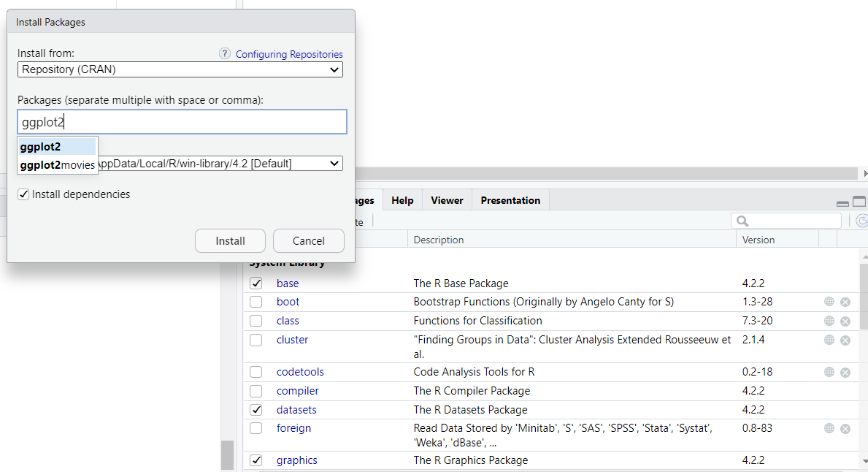868x472 pixels.
Task: Open the boot package link
Action: [x=288, y=302]
